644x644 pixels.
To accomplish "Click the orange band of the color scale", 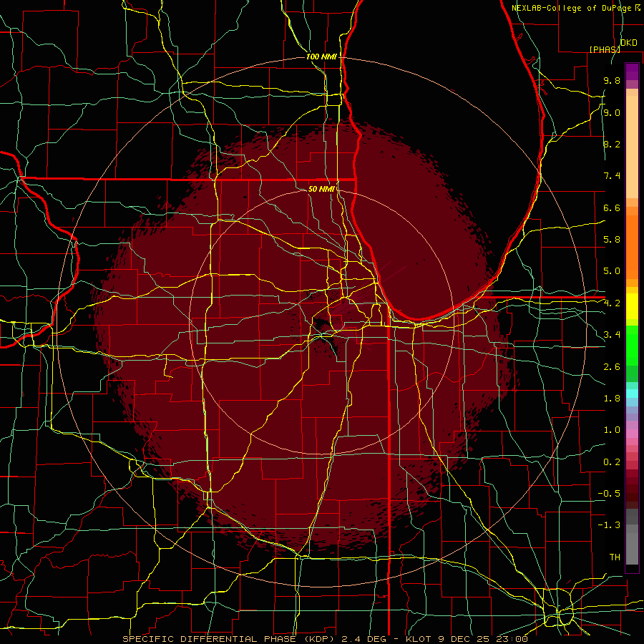I will [632, 248].
